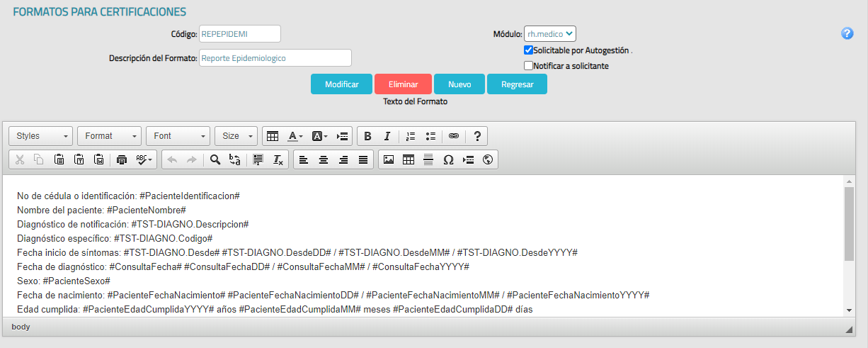Click the Modificar button

341,84
